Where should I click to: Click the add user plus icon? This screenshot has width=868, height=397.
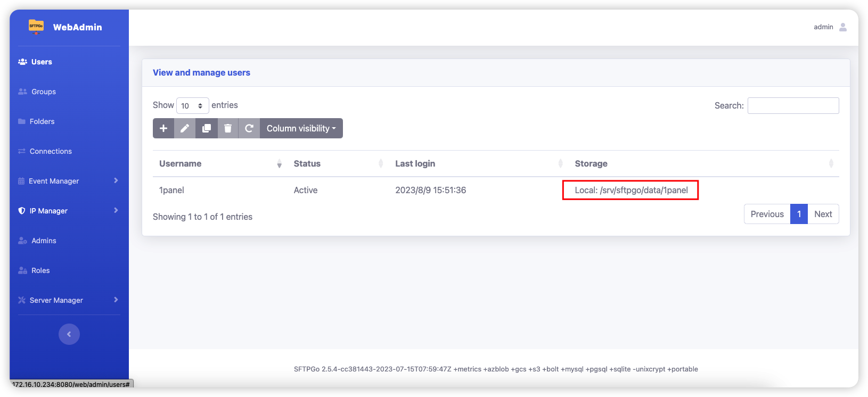tap(163, 128)
